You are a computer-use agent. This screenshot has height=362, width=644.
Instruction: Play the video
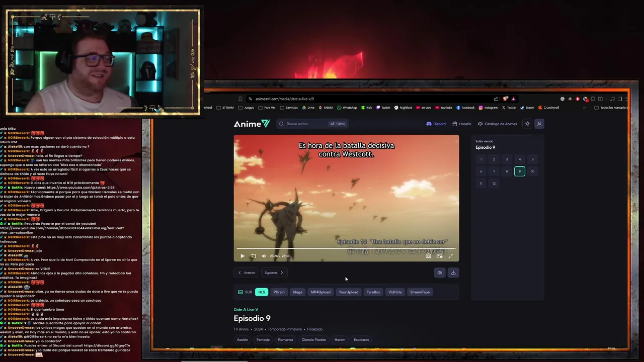[x=243, y=256]
